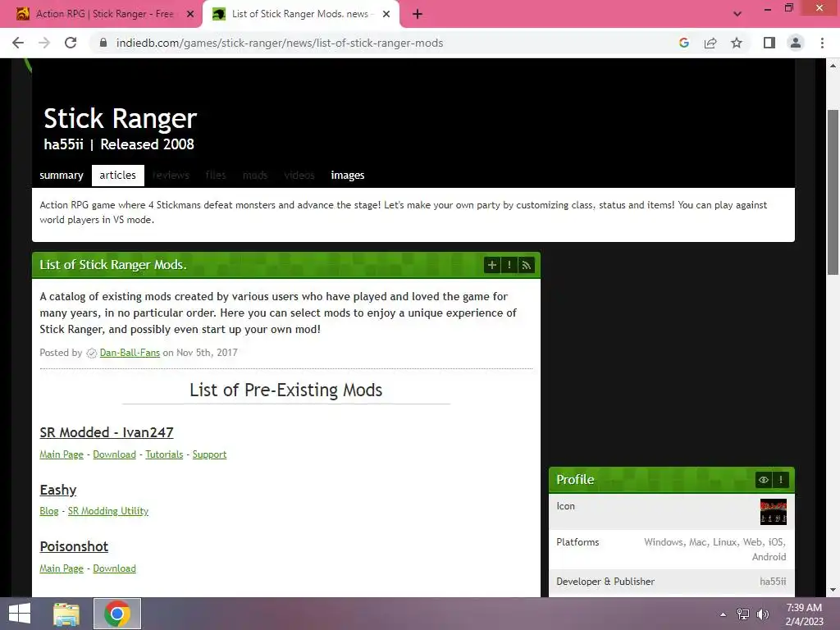Open ha55ii in Developer & Publisher row
Viewport: 840px width, 630px height.
pos(773,582)
